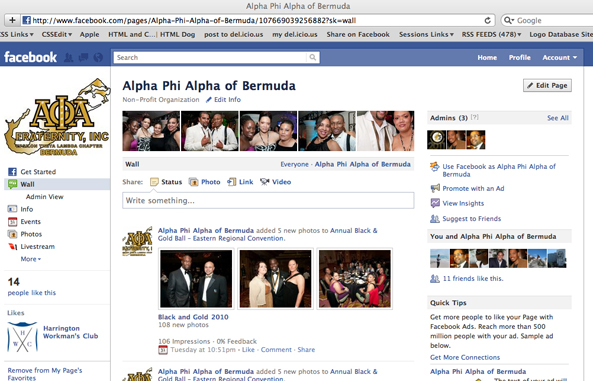The height and width of the screenshot is (381, 593).
Task: Open the SS Links bookmark folder
Action: tap(17, 34)
